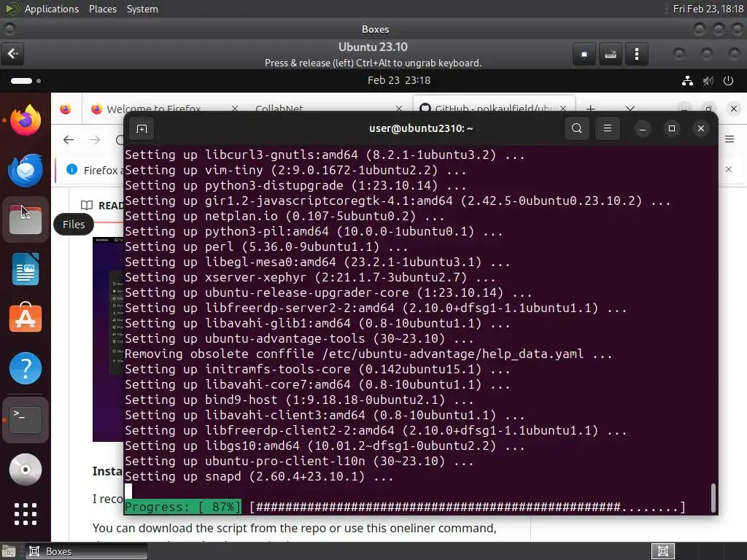The image size is (747, 560).
Task: Open the guest power menu icon
Action: coord(729,80)
